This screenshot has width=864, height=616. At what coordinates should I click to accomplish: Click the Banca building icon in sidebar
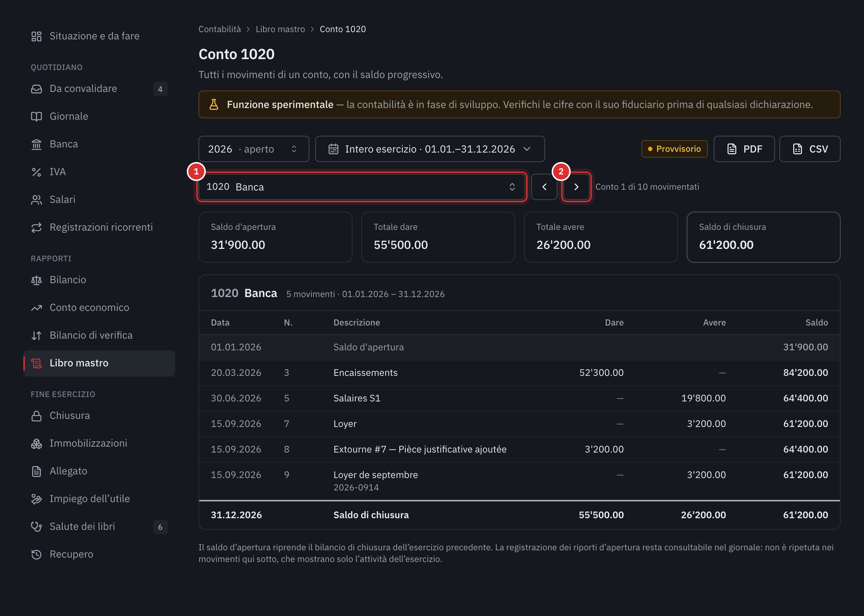tap(36, 144)
